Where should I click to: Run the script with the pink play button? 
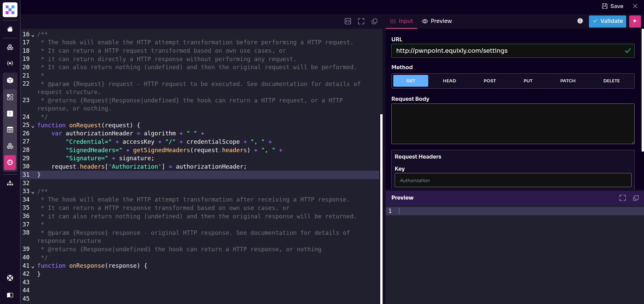(x=635, y=21)
